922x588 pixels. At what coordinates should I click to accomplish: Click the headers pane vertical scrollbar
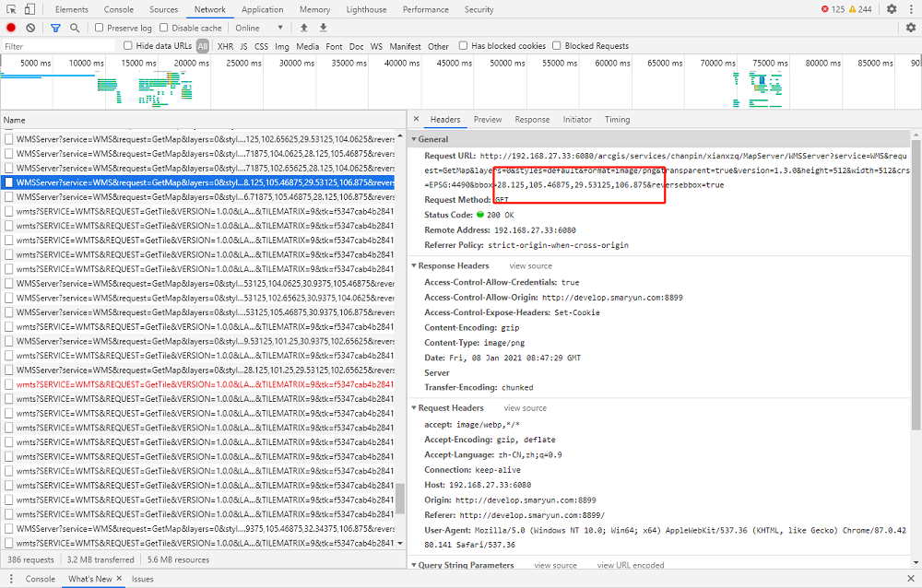[x=916, y=285]
